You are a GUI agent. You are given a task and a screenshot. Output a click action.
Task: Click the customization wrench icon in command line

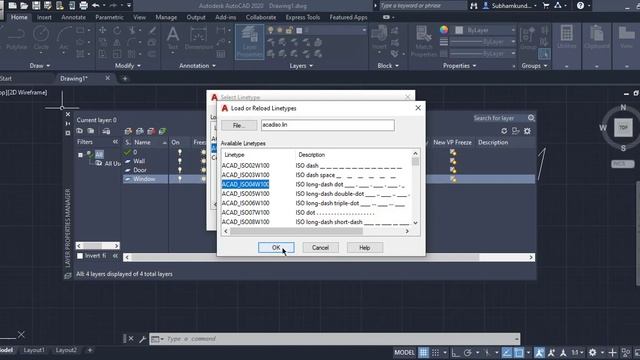(x=142, y=339)
